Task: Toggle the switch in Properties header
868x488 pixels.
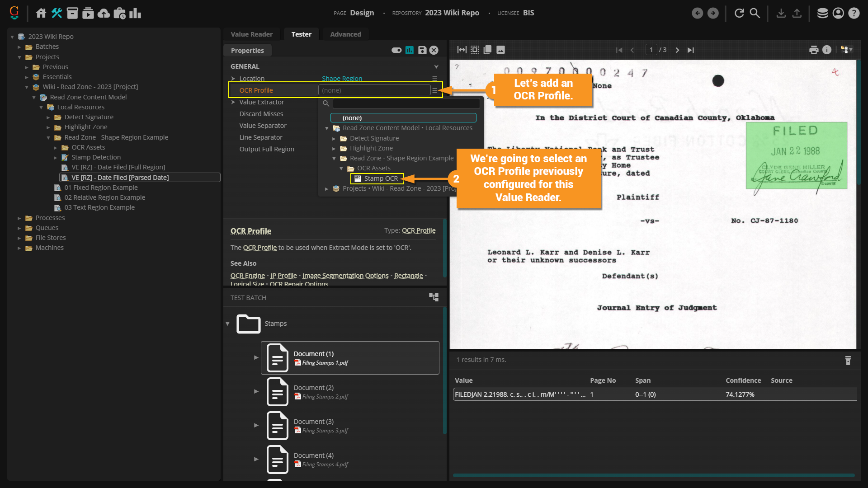Action: click(x=396, y=50)
